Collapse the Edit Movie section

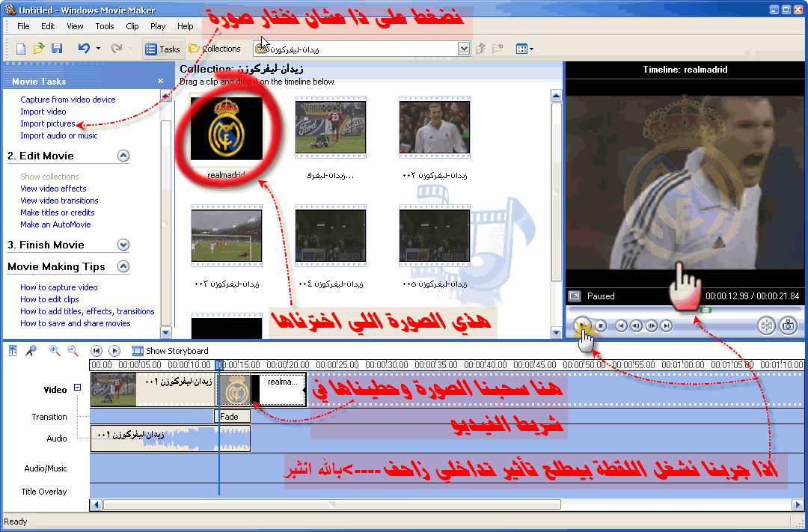tap(123, 156)
